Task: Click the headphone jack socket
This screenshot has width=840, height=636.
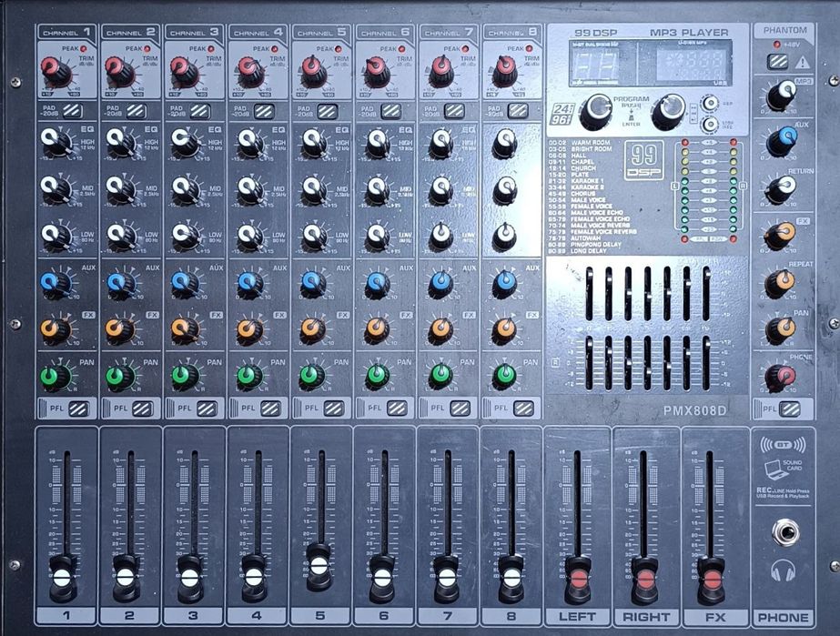Action: (786, 532)
